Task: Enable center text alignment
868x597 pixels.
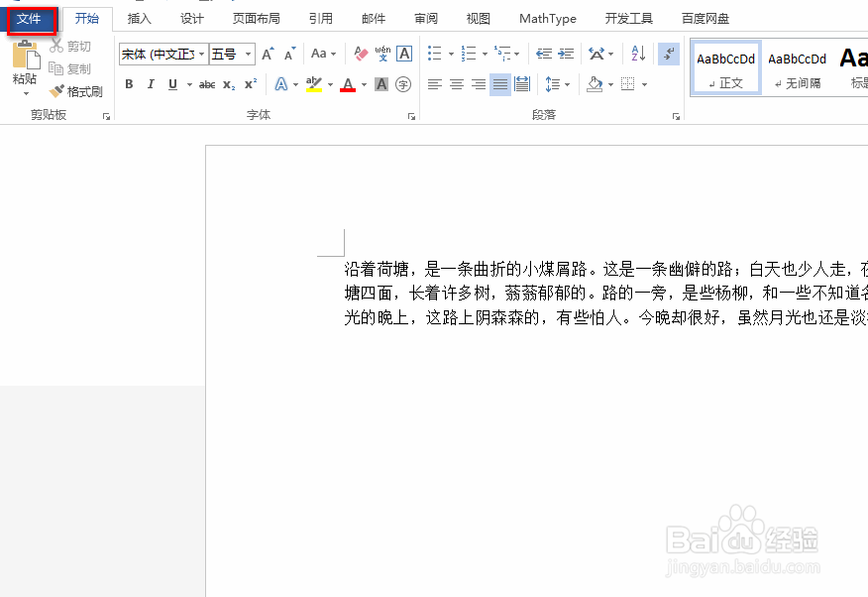Action: pyautogui.click(x=456, y=84)
